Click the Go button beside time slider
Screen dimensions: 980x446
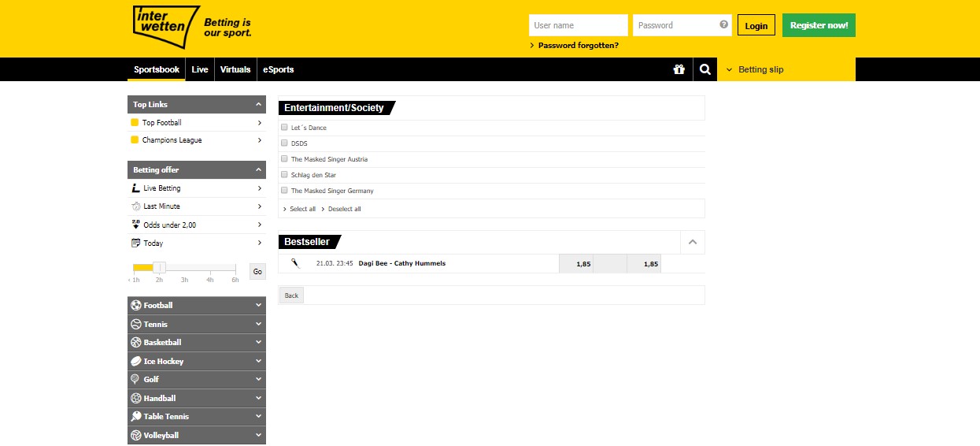pos(257,271)
